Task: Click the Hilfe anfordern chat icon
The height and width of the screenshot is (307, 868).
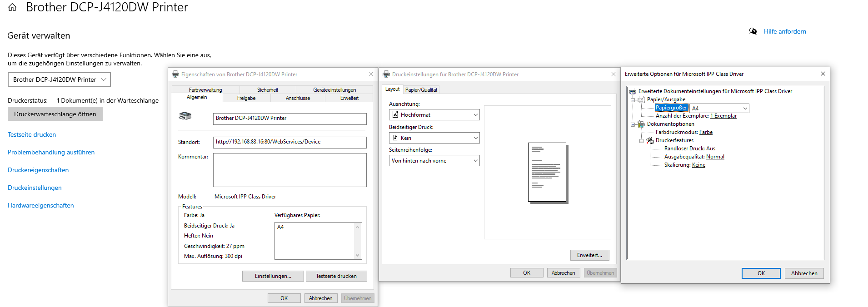Action: (753, 31)
